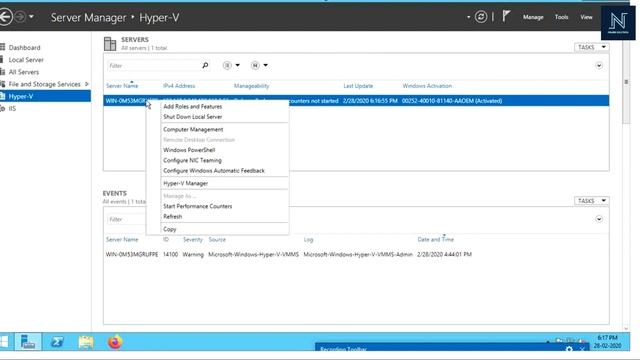The height and width of the screenshot is (360, 640).
Task: Choose Shut Down Local Server
Action: coord(193,117)
